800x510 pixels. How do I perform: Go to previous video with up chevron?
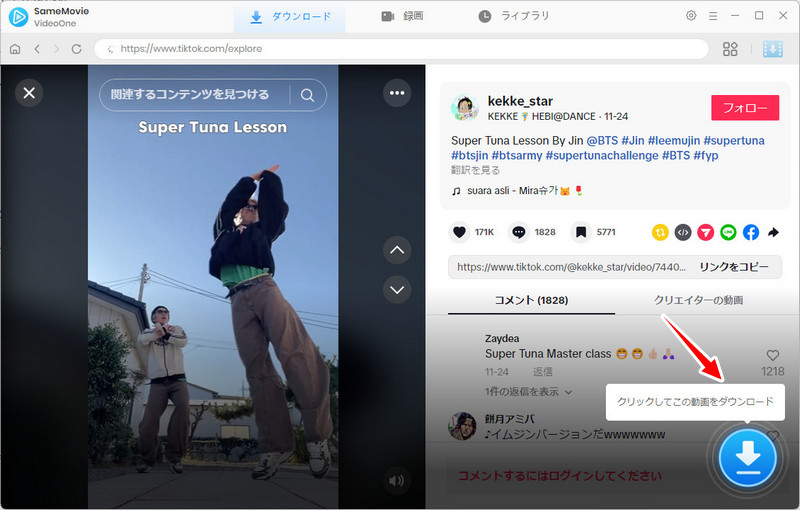pyautogui.click(x=397, y=250)
